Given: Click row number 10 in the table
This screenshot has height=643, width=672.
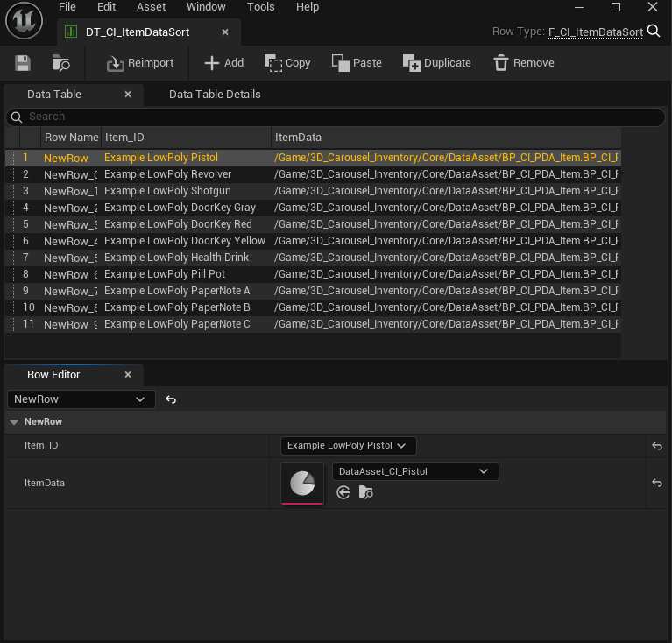Looking at the screenshot, I should coord(29,307).
